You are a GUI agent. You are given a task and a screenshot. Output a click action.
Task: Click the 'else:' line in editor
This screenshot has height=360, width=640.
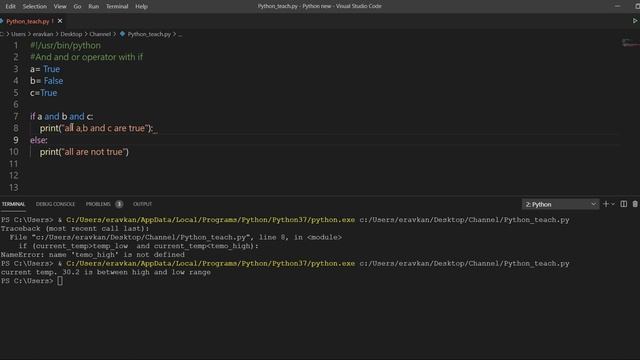click(39, 140)
